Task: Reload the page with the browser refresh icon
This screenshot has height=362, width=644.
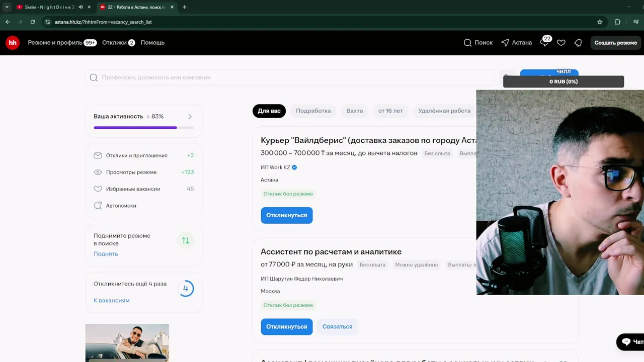Action: (33, 22)
